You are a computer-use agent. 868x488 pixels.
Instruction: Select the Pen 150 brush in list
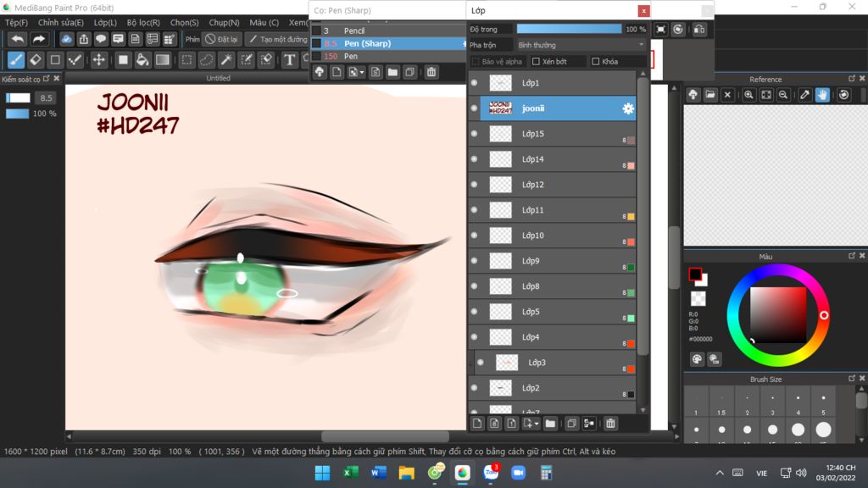pyautogui.click(x=387, y=56)
